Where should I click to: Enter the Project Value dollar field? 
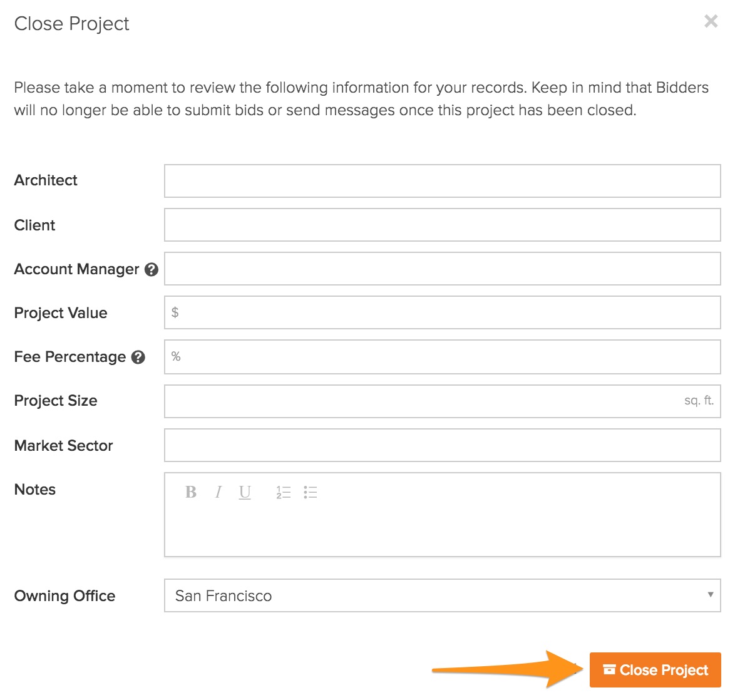click(x=442, y=312)
